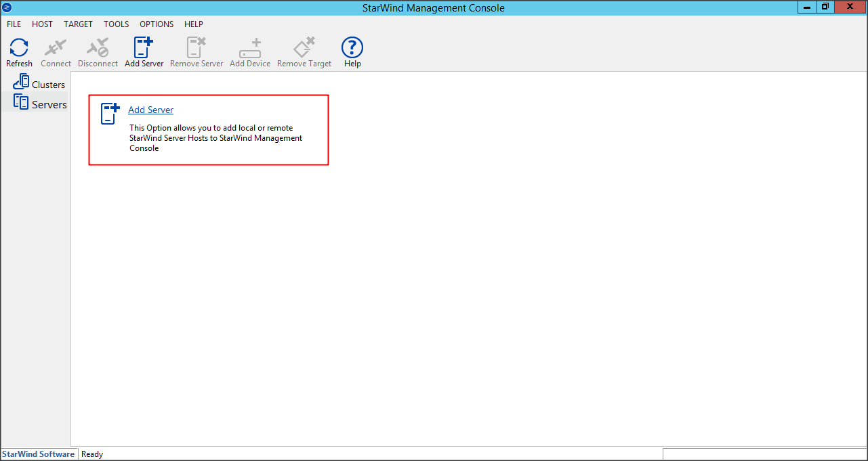Click the Remove Server toolbar icon

[197, 48]
